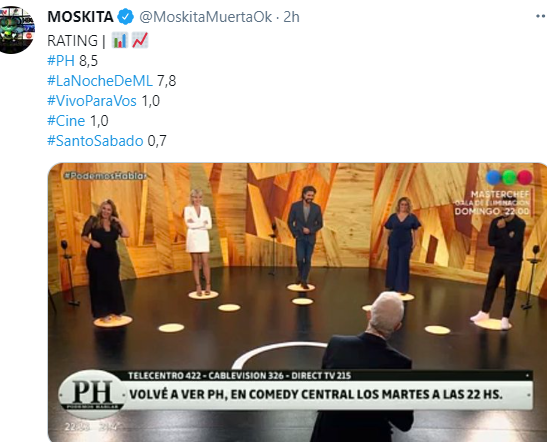
Task: Open the MOSKITA profile avatar
Action: 16,30
